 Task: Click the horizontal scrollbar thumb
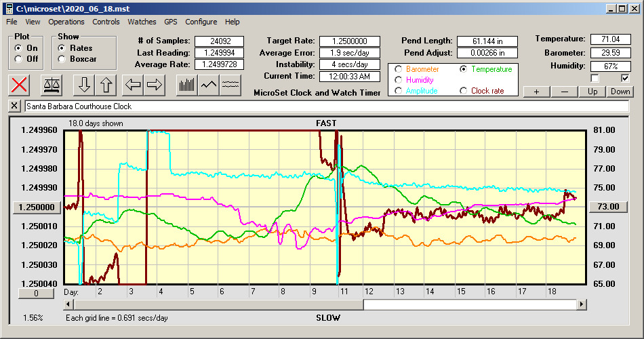click(218, 304)
